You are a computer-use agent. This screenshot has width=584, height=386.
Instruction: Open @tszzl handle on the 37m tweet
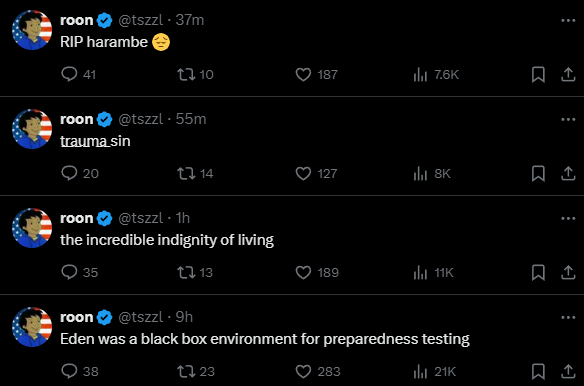point(140,20)
